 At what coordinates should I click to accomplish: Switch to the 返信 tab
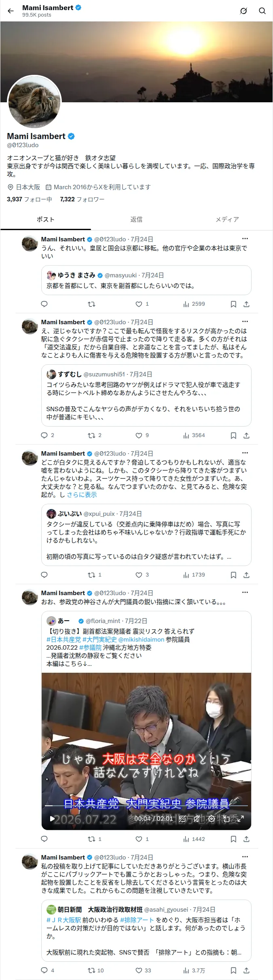pos(136,219)
